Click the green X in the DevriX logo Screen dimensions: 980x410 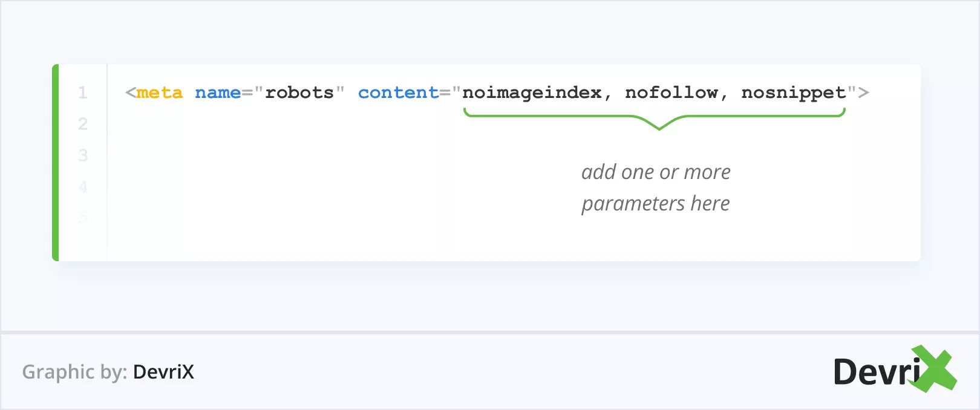click(x=934, y=369)
